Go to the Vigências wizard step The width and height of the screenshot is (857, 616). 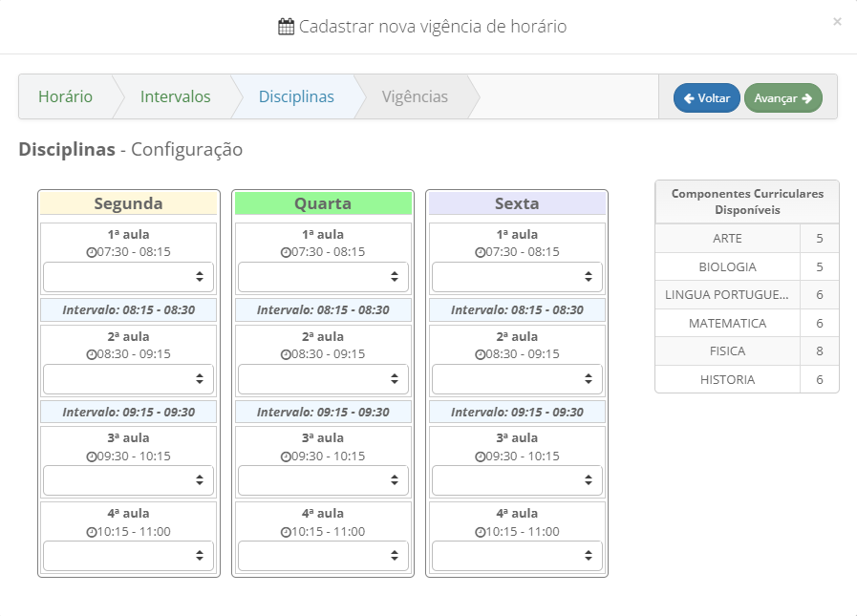415,96
